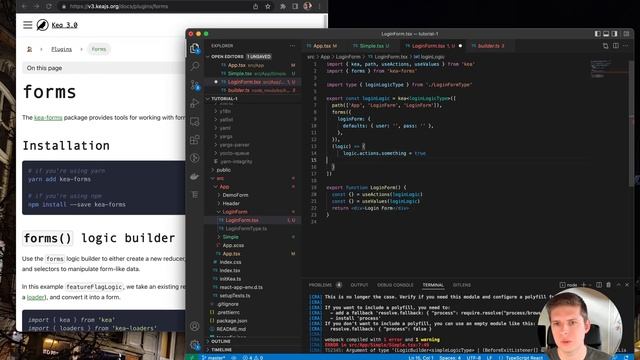Expand the public folder
Image resolution: width=640 pixels, height=360 pixels.
point(253,170)
